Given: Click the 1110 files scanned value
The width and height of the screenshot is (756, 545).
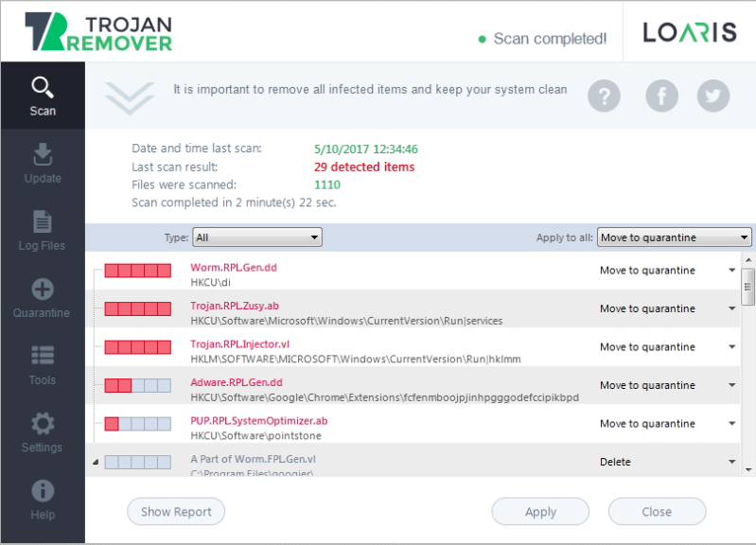Looking at the screenshot, I should [327, 185].
